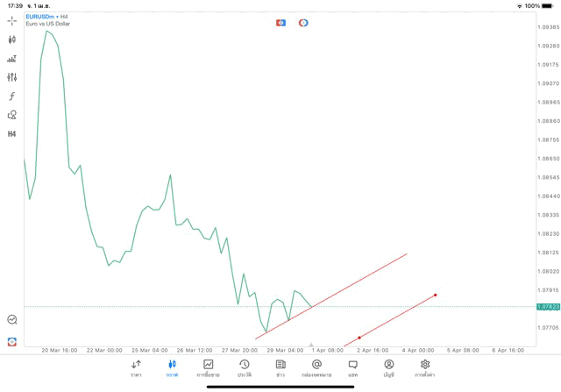Switch to the Quotes (ราคา) tab
561x392 pixels.
(x=136, y=368)
